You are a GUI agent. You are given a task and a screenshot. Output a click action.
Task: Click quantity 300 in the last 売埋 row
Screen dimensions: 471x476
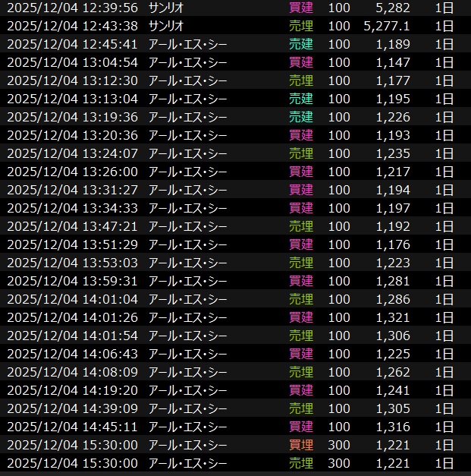340,463
